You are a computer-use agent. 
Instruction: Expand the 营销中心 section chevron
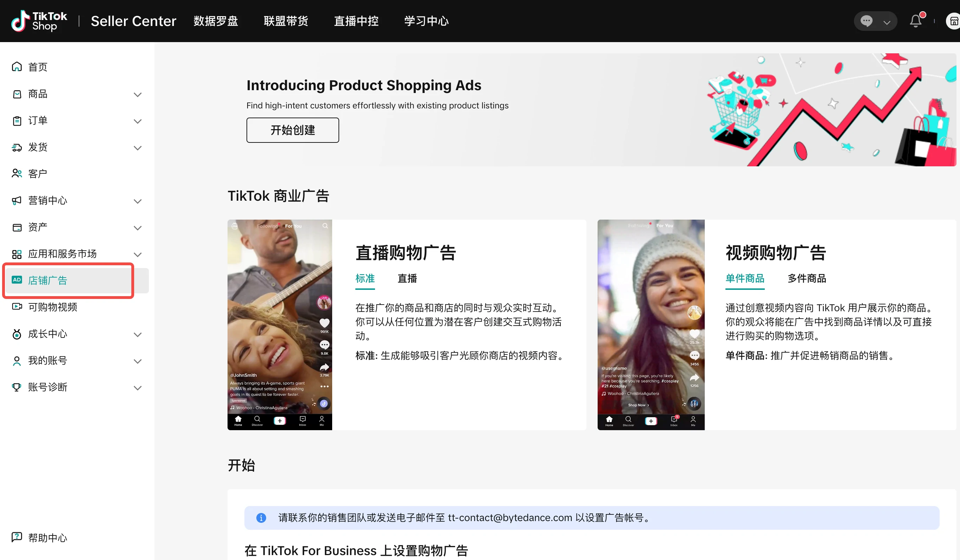[138, 201]
